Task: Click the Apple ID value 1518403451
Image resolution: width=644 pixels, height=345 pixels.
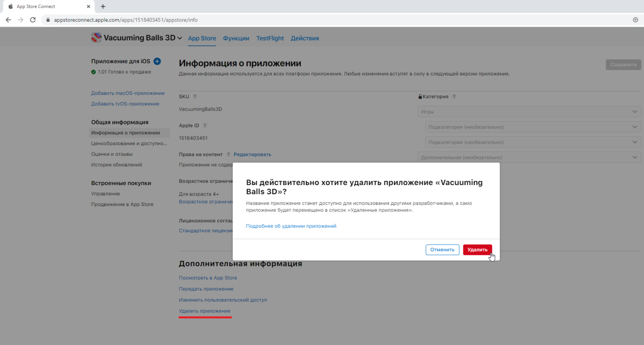Action: 193,138
